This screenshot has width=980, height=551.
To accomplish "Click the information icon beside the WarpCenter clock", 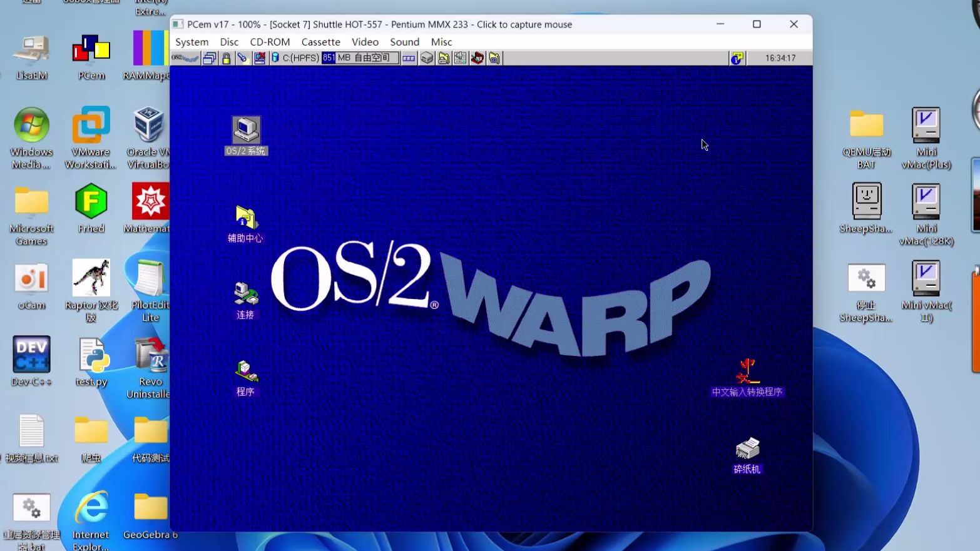I will (x=737, y=58).
